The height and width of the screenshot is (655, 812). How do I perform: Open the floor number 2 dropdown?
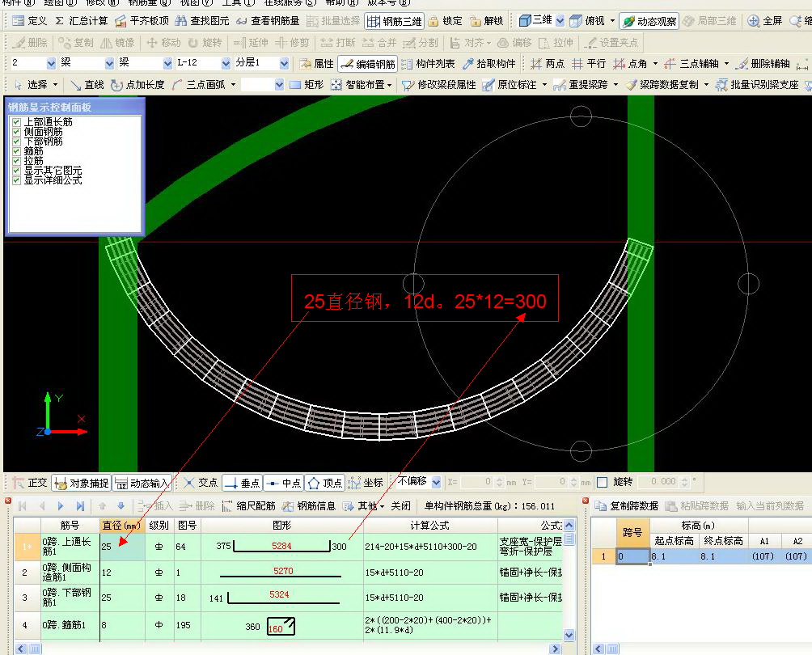[51, 64]
